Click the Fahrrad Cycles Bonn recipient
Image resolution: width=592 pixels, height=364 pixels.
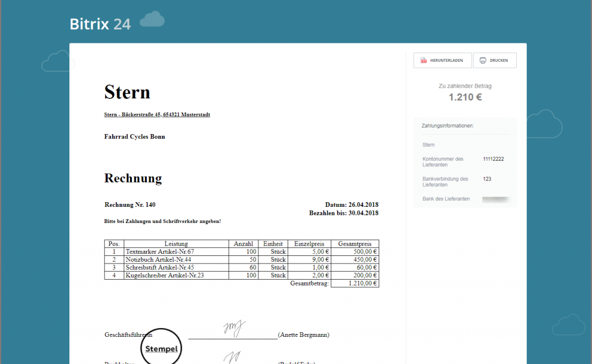135,136
